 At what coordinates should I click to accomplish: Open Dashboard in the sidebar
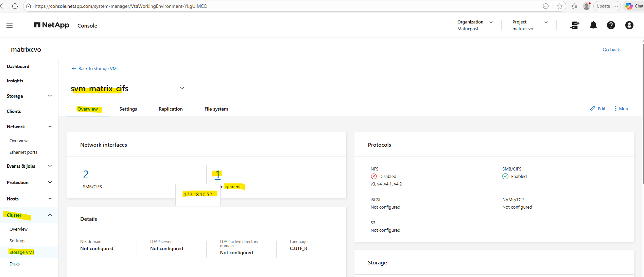click(x=18, y=66)
